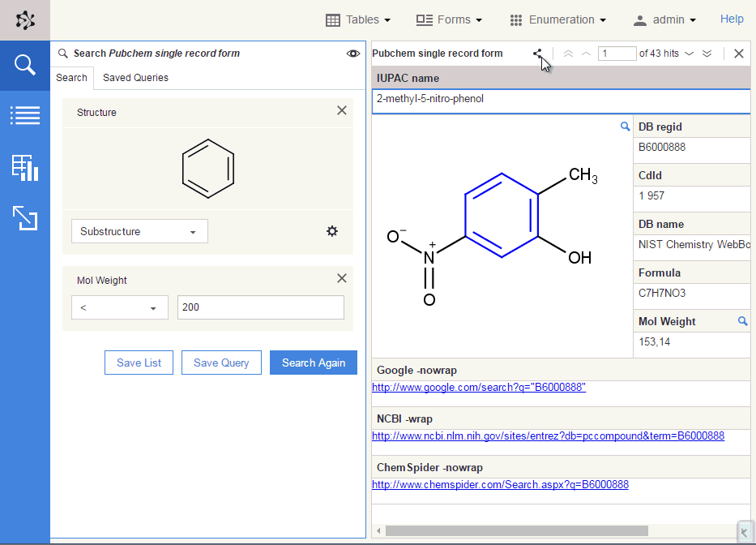Open the ChemSpider search link
The height and width of the screenshot is (545, 756).
click(500, 485)
